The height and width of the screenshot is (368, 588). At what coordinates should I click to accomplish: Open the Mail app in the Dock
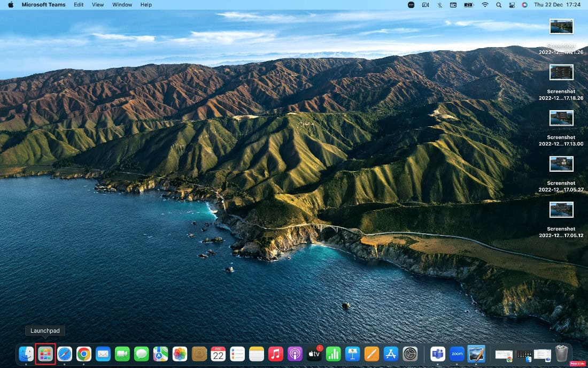click(103, 354)
